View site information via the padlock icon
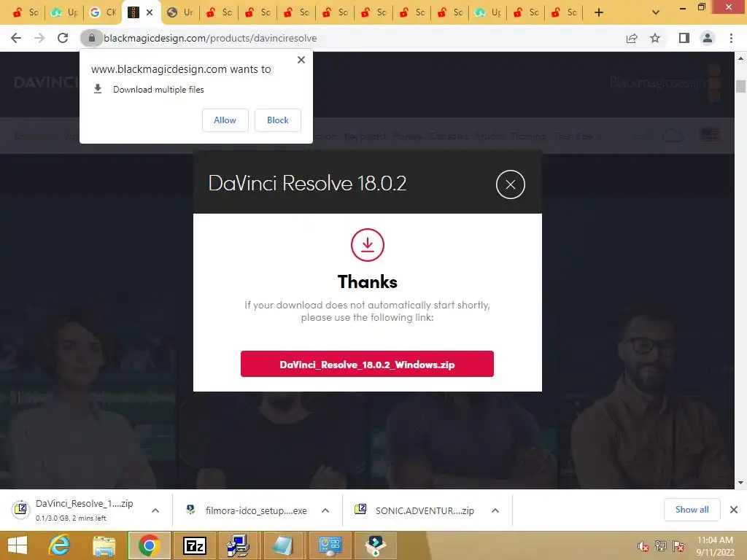 pyautogui.click(x=91, y=38)
